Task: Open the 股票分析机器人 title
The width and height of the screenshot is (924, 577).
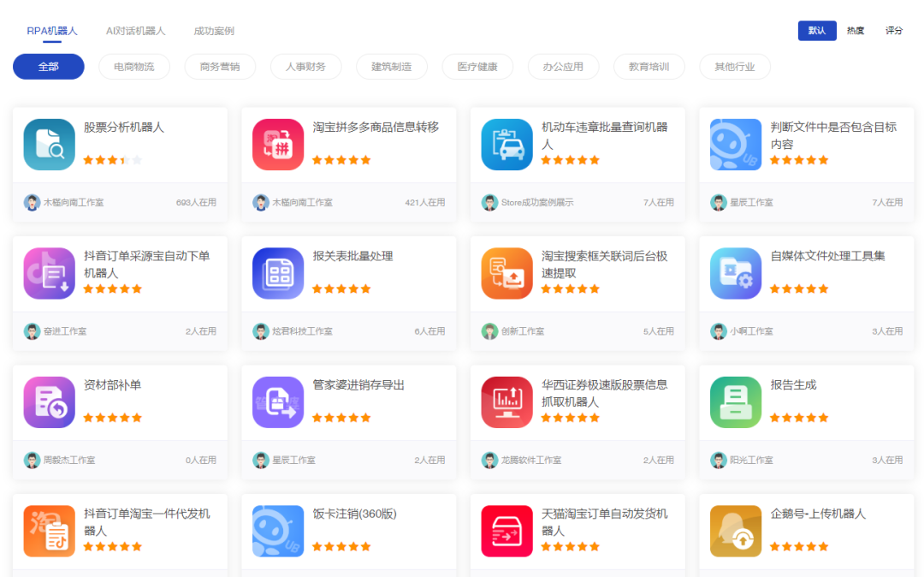Action: (124, 128)
